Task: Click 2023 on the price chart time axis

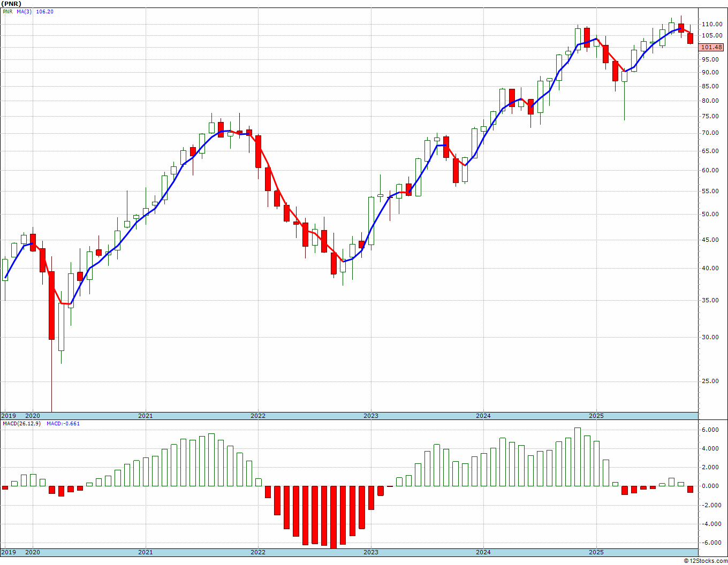Action: pos(371,416)
